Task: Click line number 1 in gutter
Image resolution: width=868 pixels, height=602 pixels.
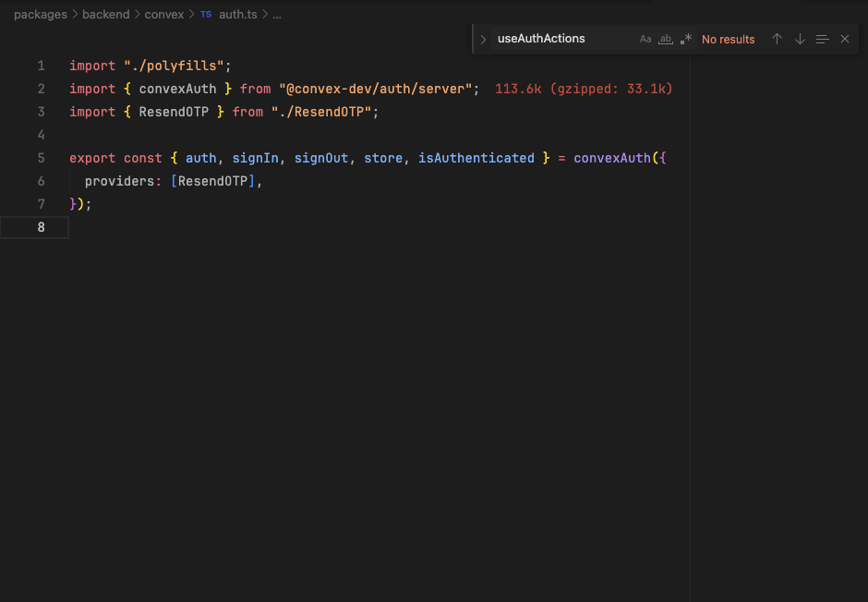Action: click(x=41, y=66)
